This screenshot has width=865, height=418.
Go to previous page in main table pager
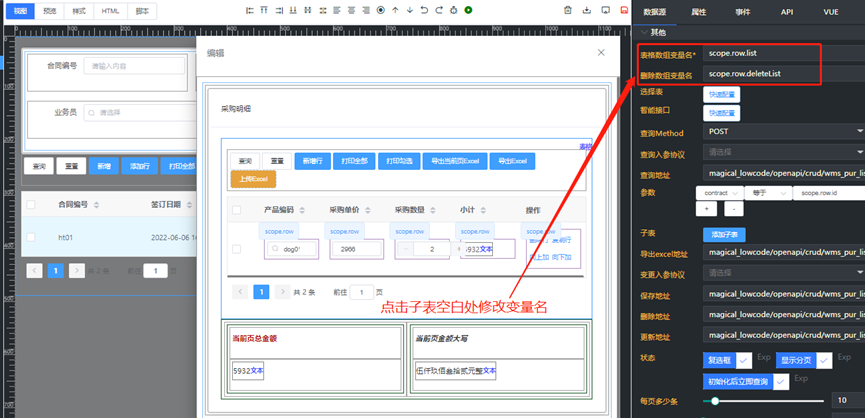tap(34, 271)
